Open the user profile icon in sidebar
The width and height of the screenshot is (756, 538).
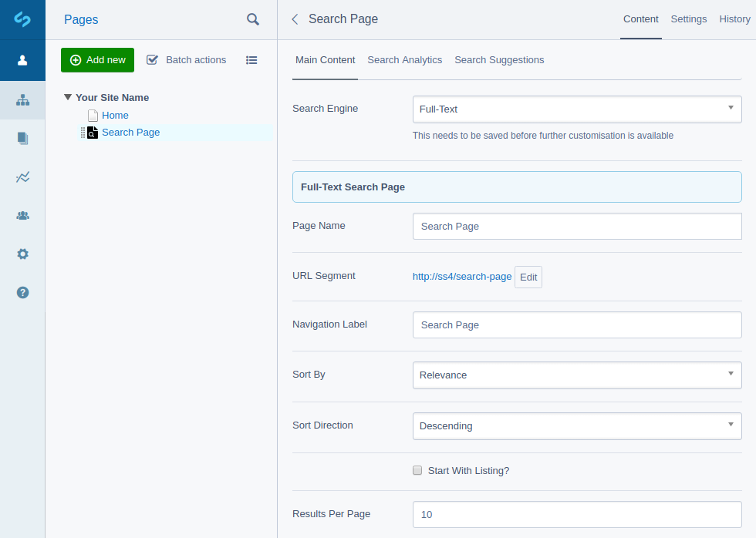[x=22, y=60]
